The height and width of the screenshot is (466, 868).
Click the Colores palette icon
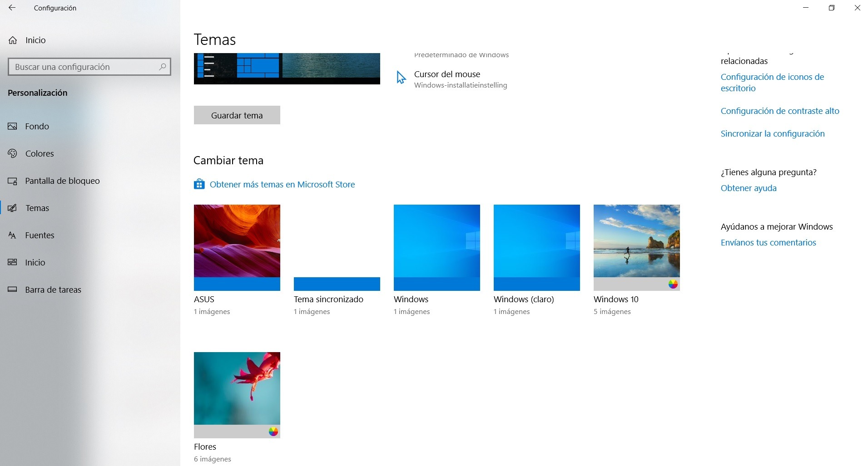[x=13, y=154]
